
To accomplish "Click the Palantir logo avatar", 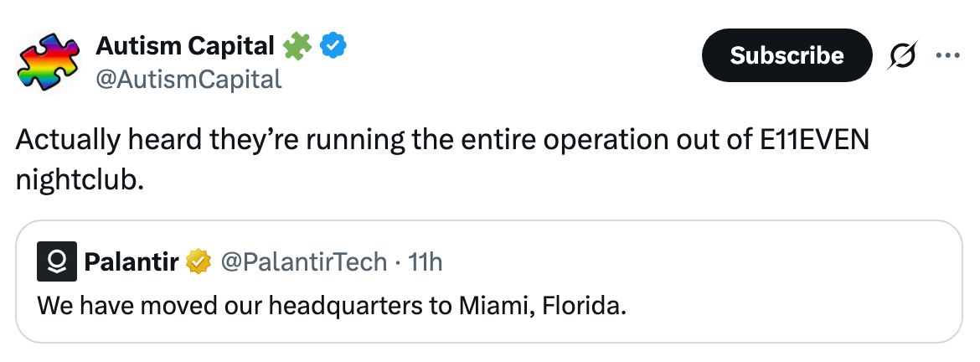I will point(58,262).
